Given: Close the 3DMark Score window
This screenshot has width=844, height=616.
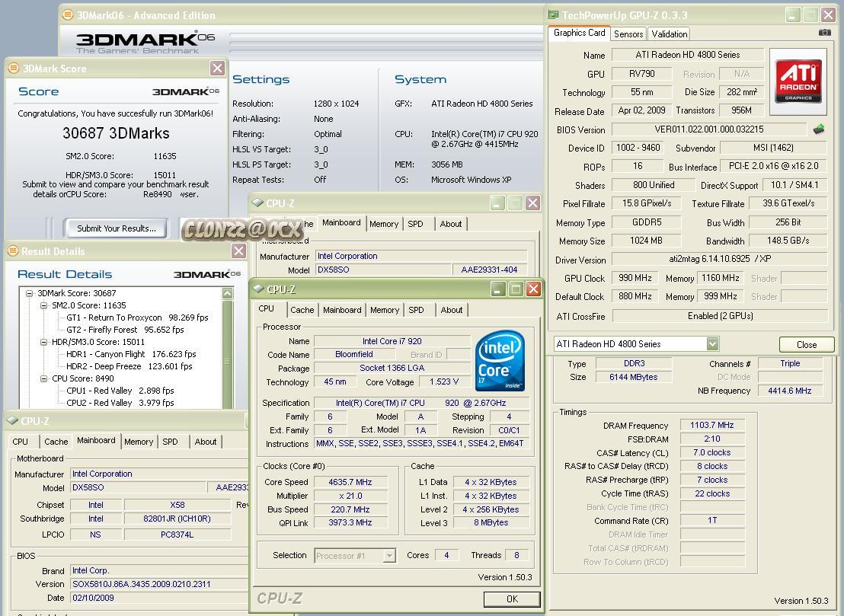Looking at the screenshot, I should pyautogui.click(x=217, y=68).
